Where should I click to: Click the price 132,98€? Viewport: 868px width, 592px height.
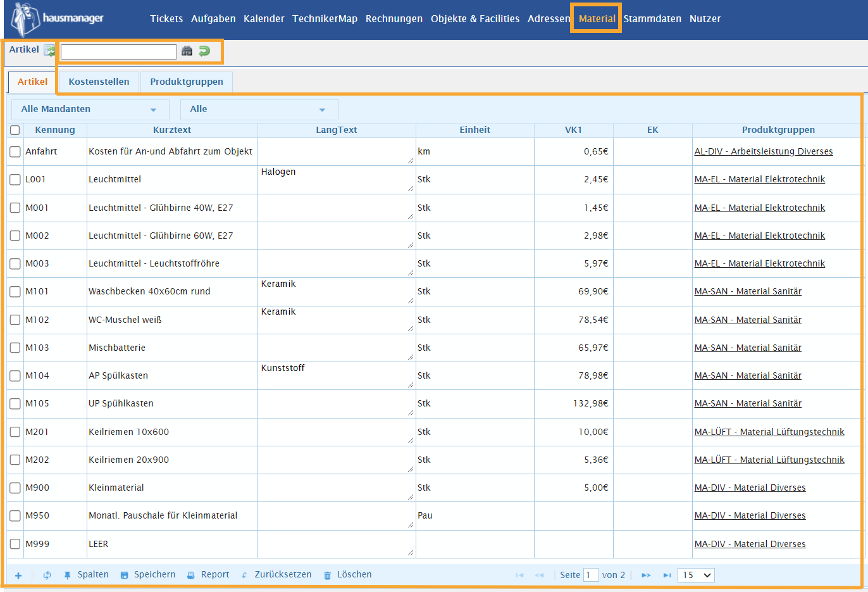(x=591, y=404)
